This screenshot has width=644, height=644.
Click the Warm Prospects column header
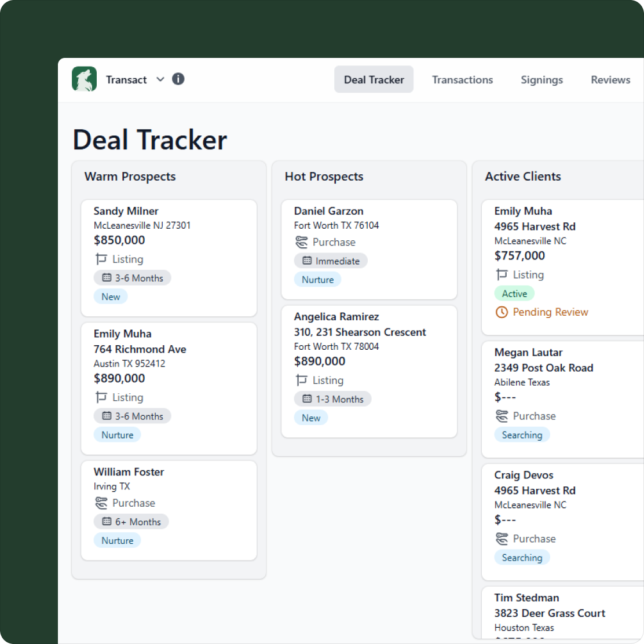click(130, 177)
